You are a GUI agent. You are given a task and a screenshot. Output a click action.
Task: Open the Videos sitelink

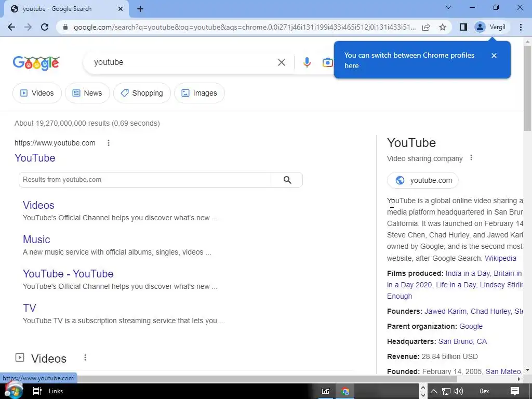click(x=38, y=205)
